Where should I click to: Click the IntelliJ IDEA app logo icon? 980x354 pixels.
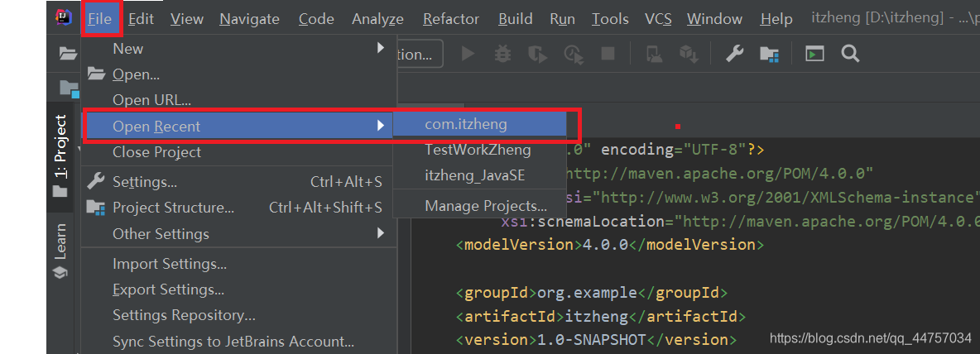click(63, 19)
